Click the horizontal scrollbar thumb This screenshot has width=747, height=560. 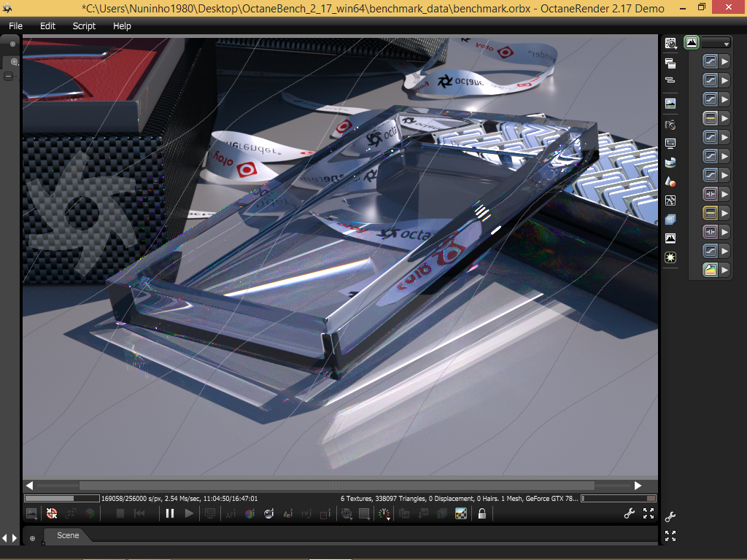click(x=337, y=486)
